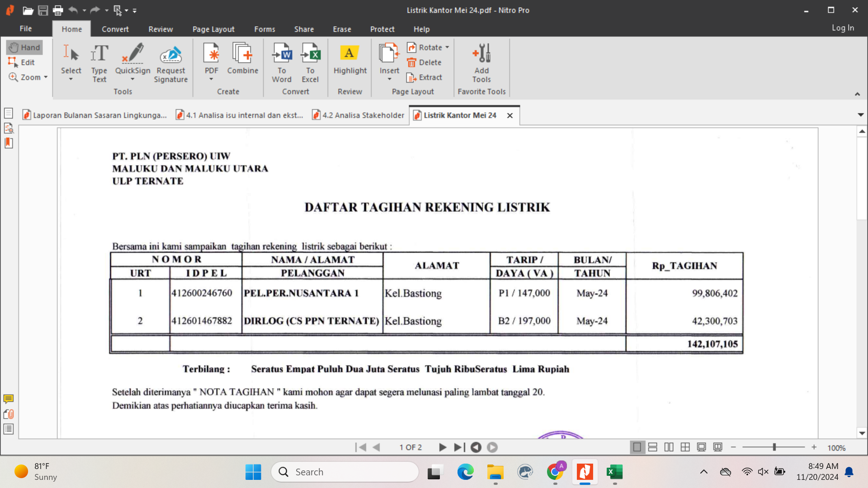Open the document tabs list dropdown

click(861, 115)
